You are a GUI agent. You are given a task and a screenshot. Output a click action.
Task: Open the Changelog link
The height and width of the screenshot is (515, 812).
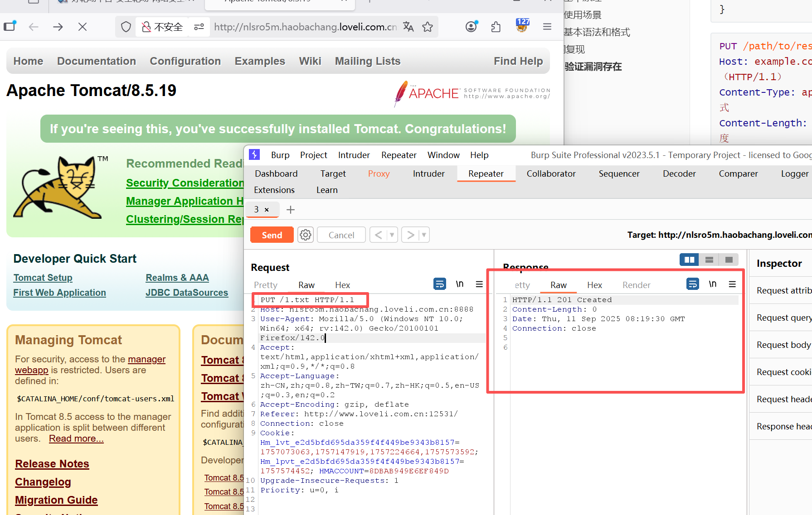(43, 482)
